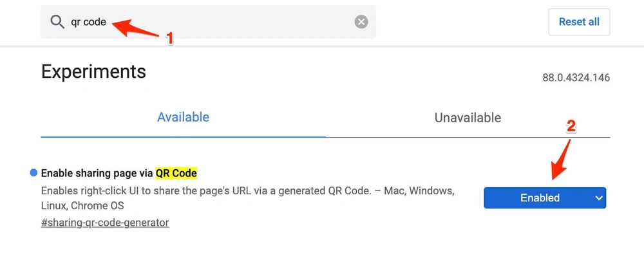The height and width of the screenshot is (258, 644).
Task: Click the yellow highlighted "QR Code" text
Action: [176, 173]
